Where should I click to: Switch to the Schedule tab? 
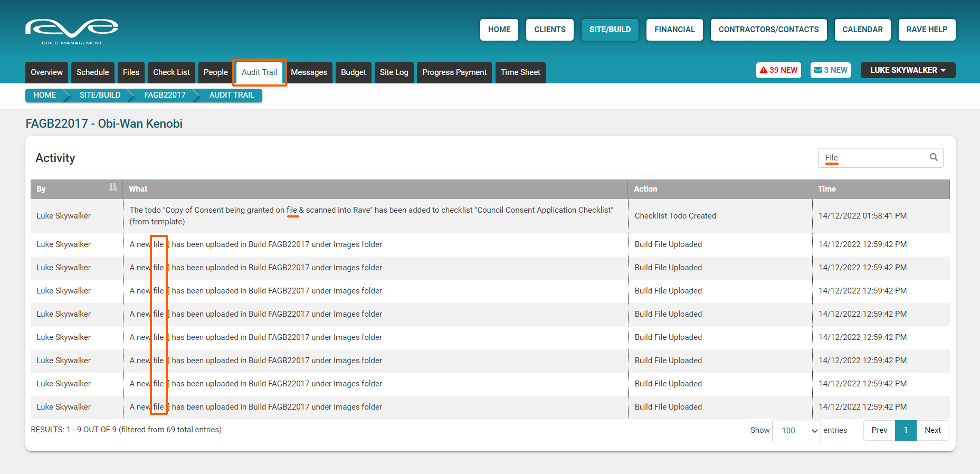click(x=92, y=72)
